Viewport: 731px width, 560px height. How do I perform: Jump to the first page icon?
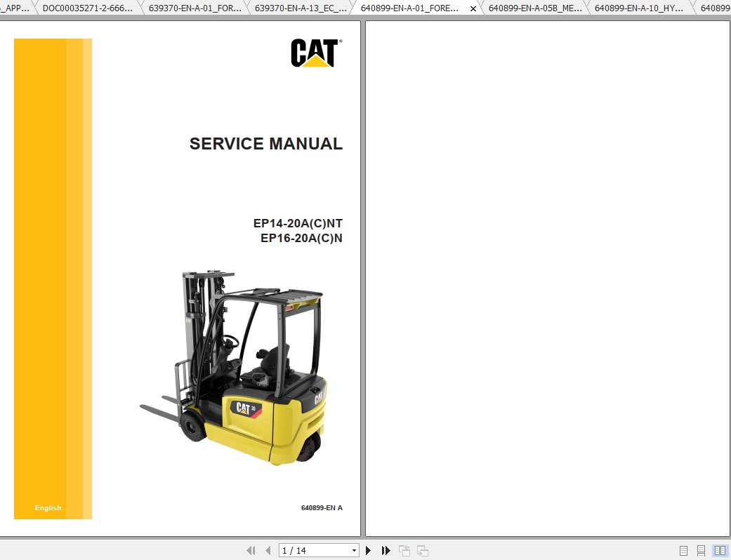251,550
